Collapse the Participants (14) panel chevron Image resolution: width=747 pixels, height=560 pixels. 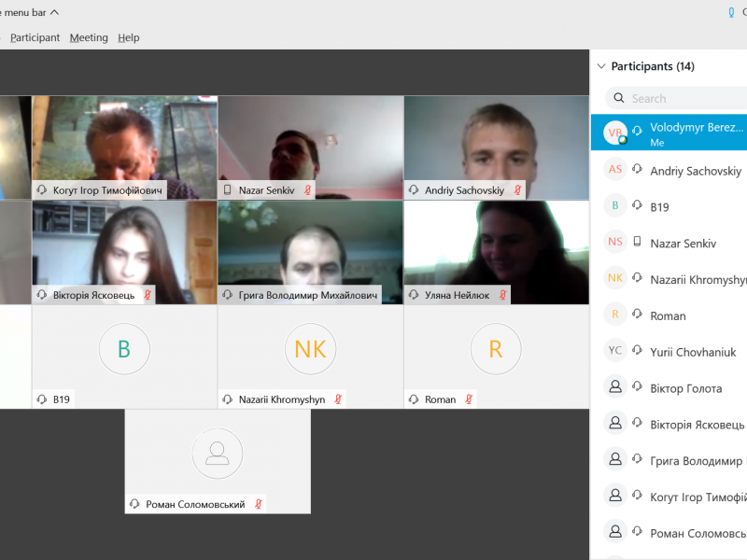[x=599, y=66]
